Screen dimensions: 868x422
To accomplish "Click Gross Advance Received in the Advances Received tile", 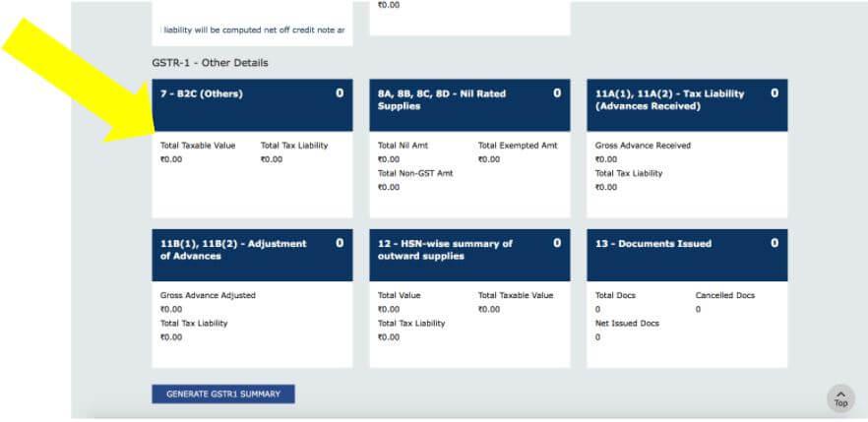I will coord(644,146).
